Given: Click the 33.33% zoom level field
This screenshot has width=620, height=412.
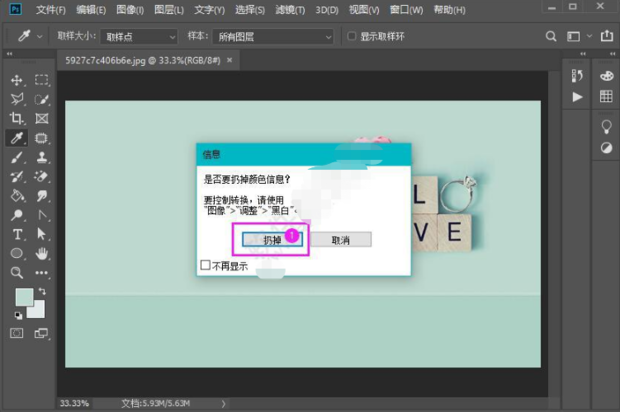Looking at the screenshot, I should tap(74, 404).
